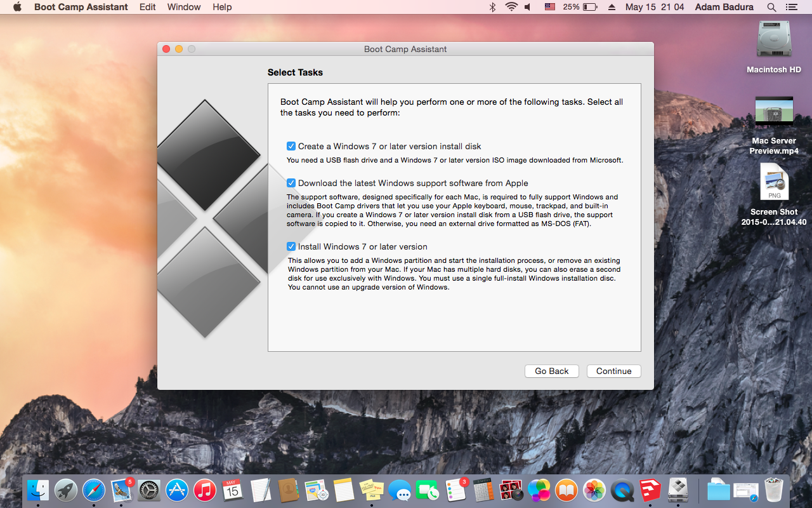Open the Help menu
This screenshot has width=812, height=508.
coord(222,7)
